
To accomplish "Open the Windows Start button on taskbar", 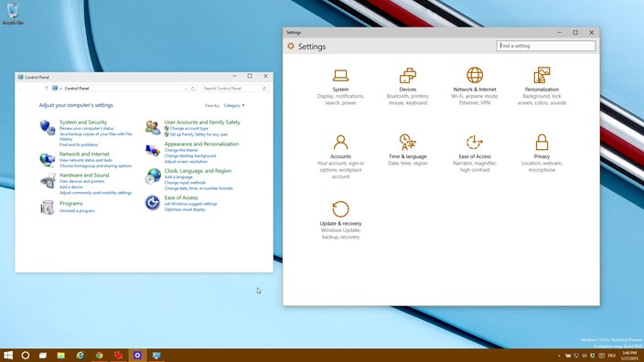I will [x=8, y=356].
